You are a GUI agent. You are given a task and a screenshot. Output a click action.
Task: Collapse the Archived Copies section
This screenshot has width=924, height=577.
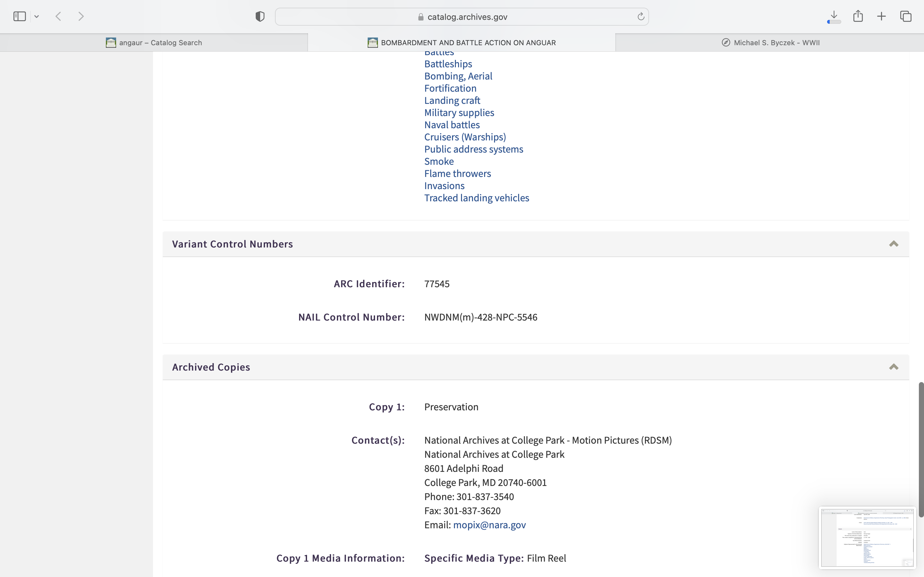click(x=894, y=367)
